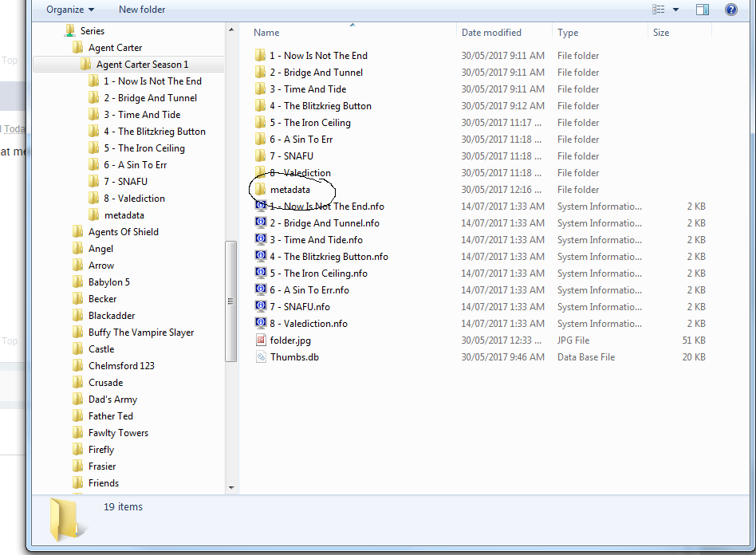Click folder icon of '7 - SNAFU' in list

[260, 155]
